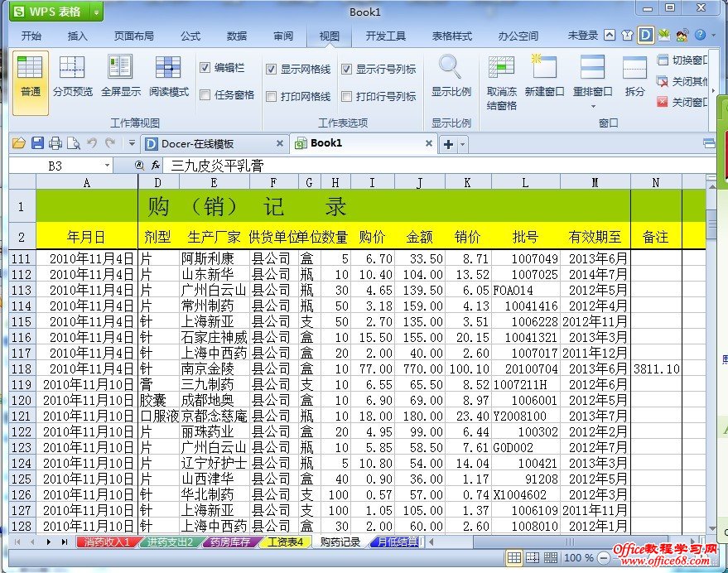Click the 拆分 split window icon
This screenshot has width=728, height=573.
coord(634,76)
